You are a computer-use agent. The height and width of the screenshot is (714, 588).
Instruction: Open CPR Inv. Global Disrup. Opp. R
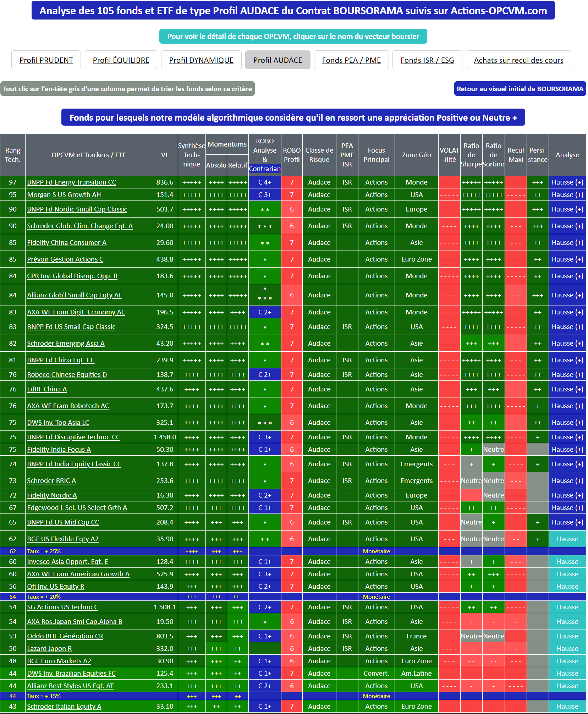tap(72, 276)
